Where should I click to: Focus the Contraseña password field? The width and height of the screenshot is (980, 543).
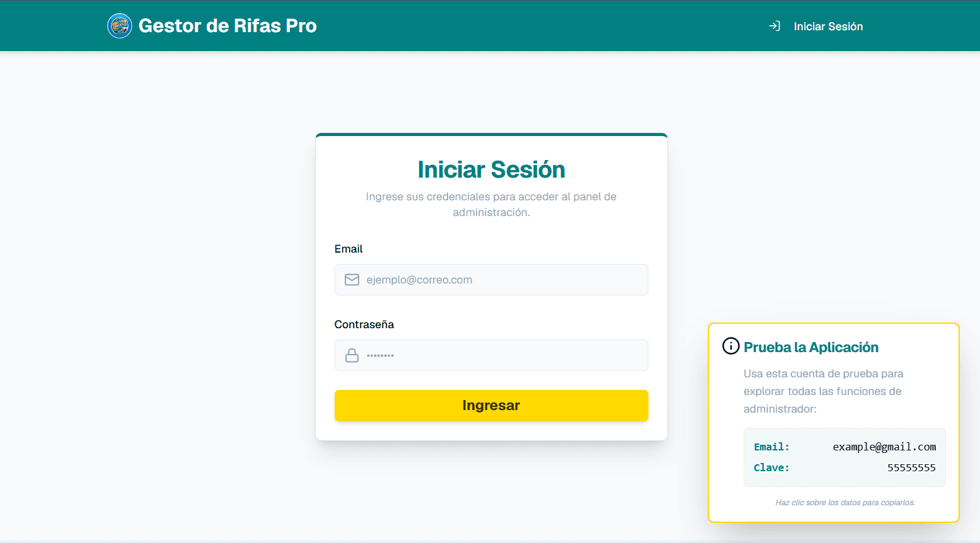pyautogui.click(x=492, y=355)
